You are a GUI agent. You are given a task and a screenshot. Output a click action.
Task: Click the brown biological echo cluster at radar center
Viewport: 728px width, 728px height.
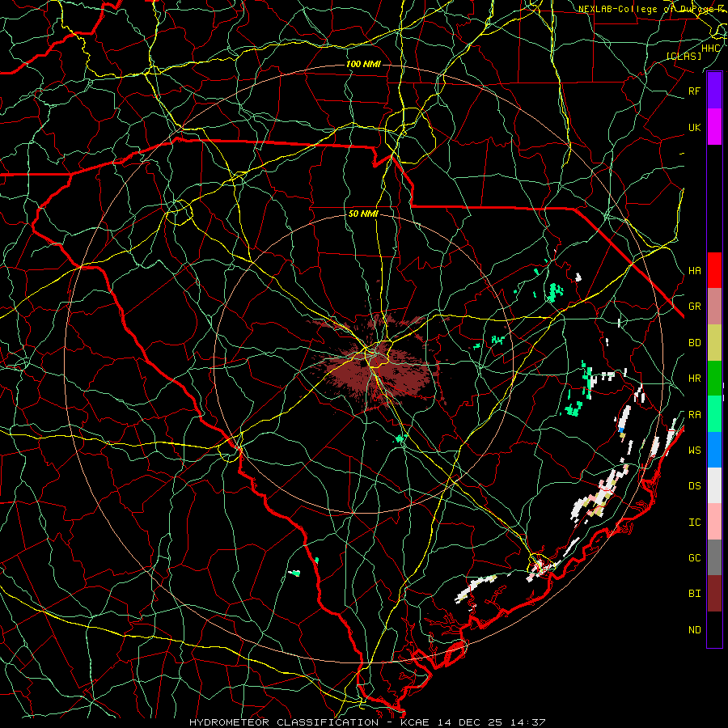coord(379,365)
